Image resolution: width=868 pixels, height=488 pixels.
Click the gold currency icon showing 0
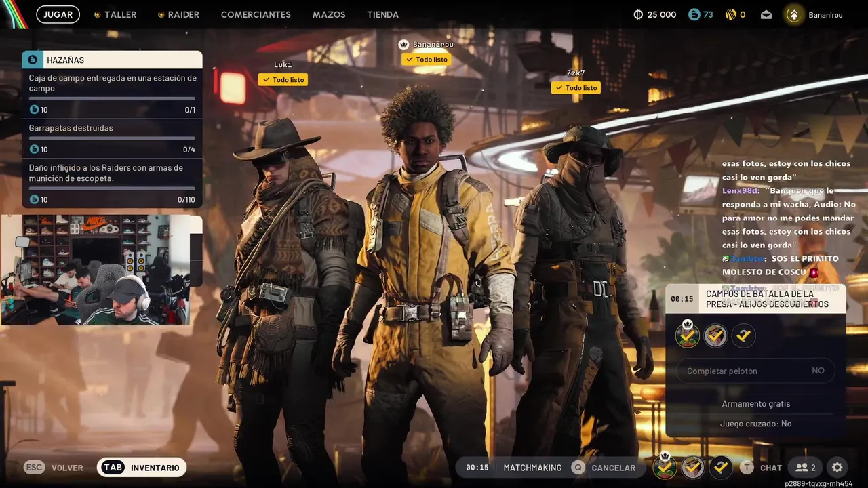(730, 14)
